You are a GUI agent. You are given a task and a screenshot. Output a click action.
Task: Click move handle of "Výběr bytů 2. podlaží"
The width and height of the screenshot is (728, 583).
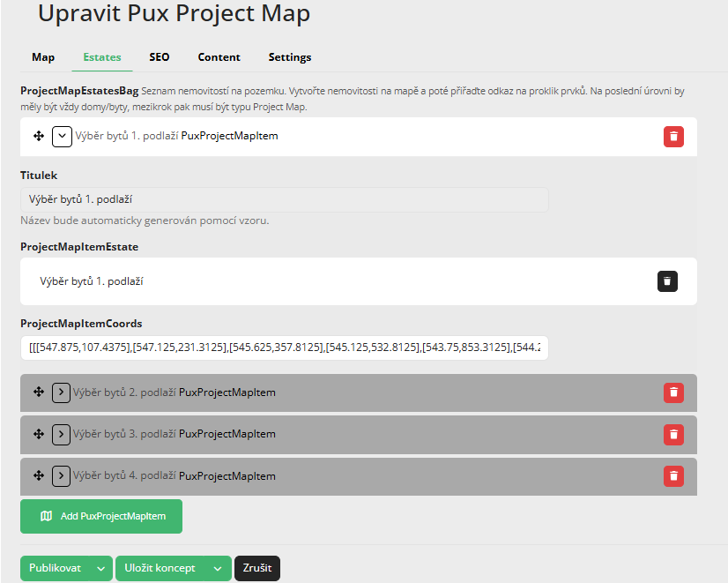pos(38,392)
